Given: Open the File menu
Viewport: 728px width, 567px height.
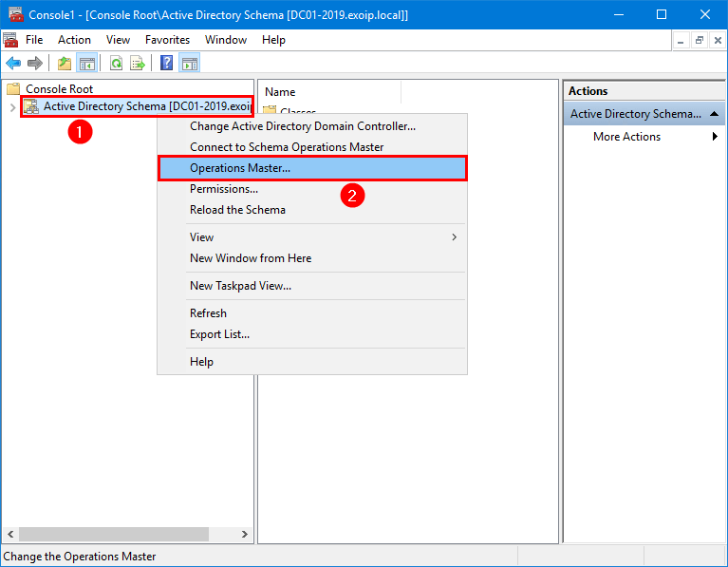Looking at the screenshot, I should coord(34,40).
